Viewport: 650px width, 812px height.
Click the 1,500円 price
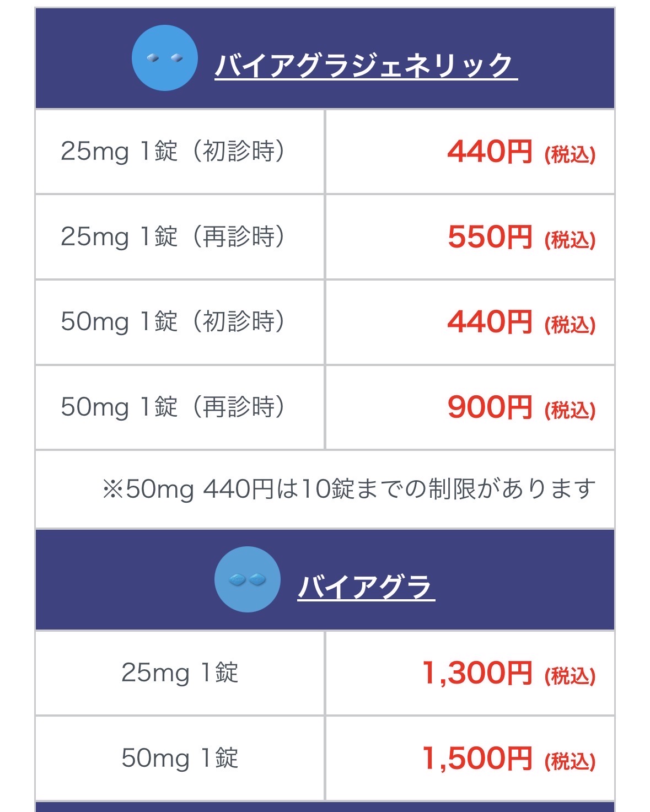(x=477, y=759)
